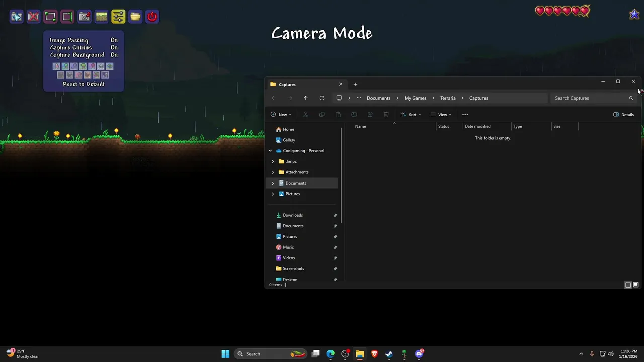Add a new Explorer tab

[x=355, y=84]
